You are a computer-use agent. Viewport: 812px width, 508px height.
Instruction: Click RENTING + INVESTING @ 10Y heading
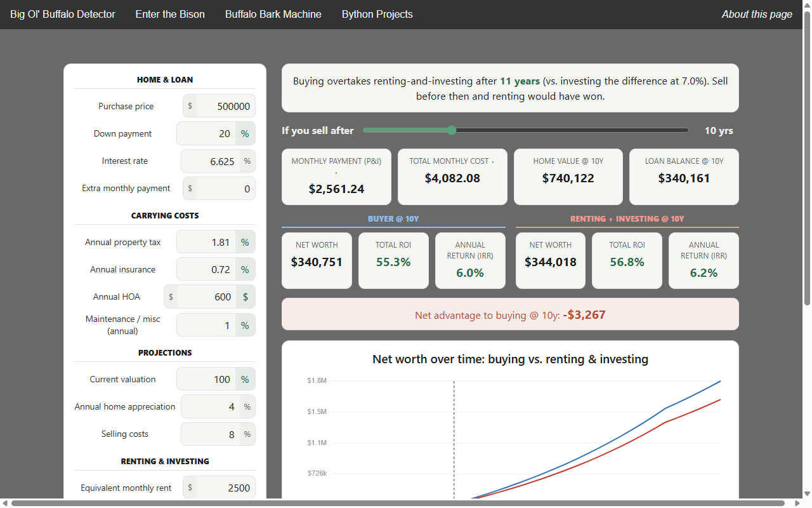[627, 218]
